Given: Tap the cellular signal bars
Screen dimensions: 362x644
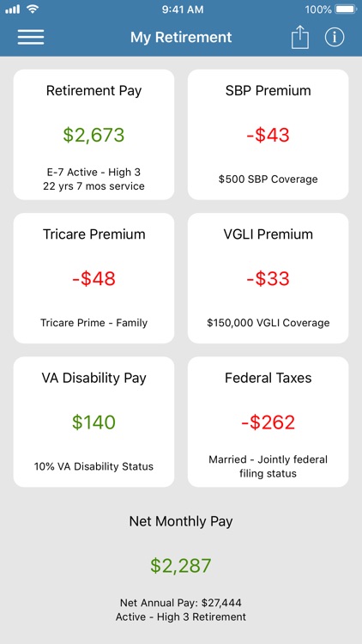Looking at the screenshot, I should click(x=12, y=9).
